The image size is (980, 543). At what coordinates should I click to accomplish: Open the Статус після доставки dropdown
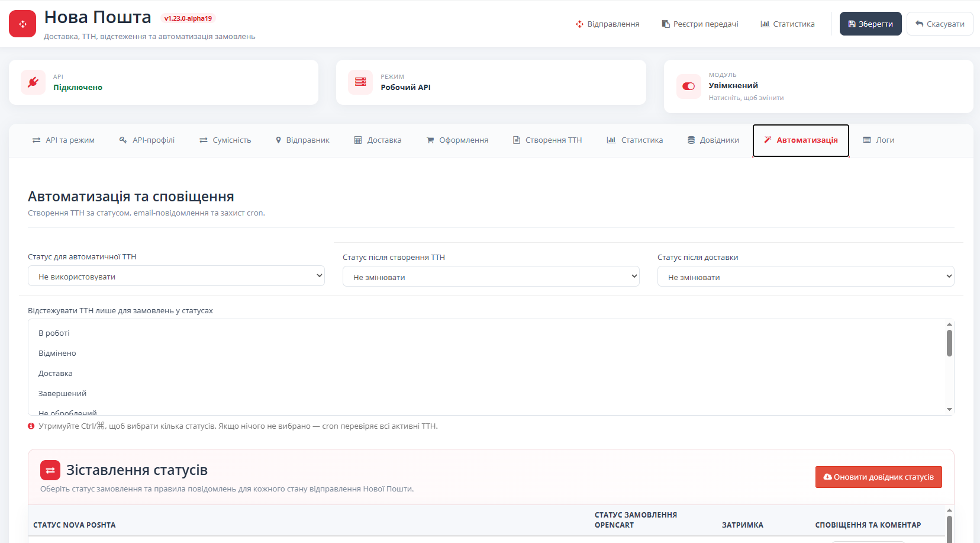[806, 277]
